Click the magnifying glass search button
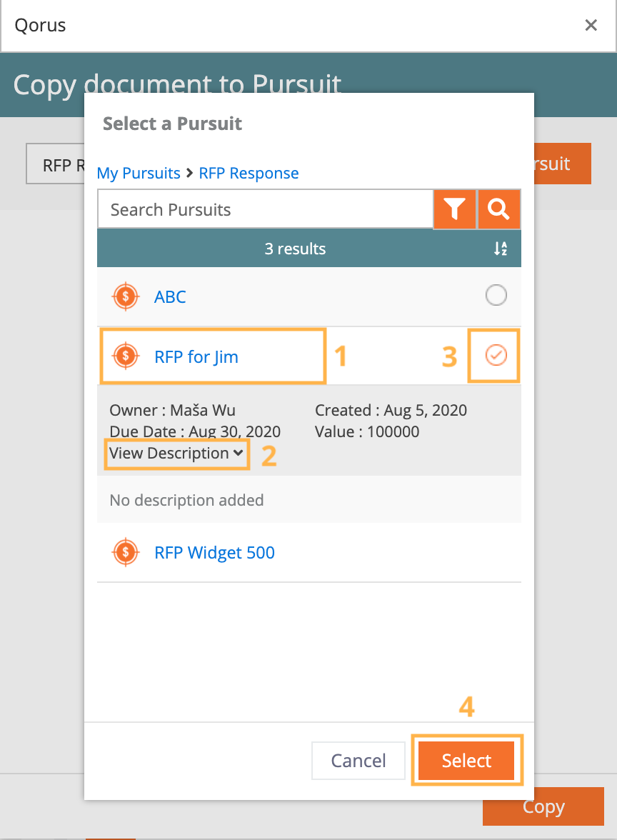This screenshot has width=617, height=840. click(498, 209)
